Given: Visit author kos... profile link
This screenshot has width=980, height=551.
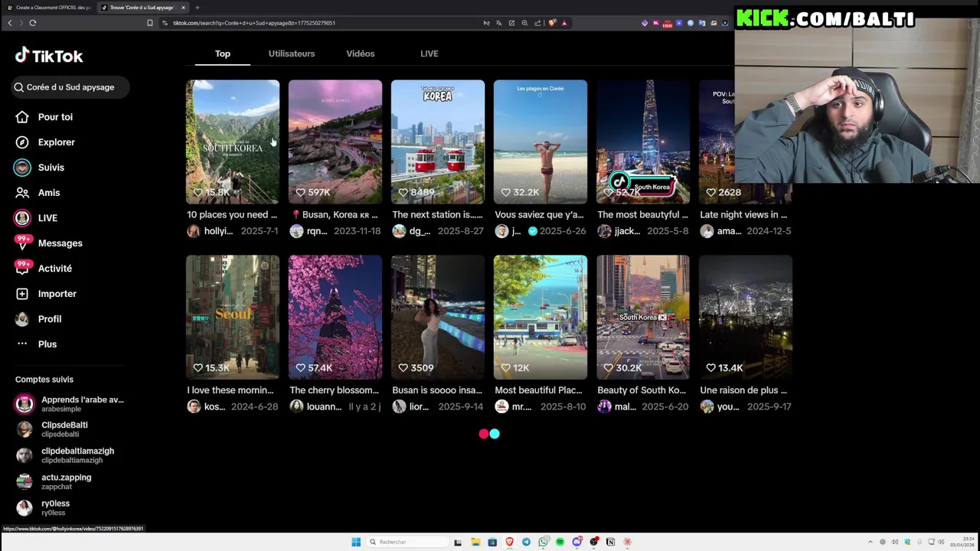Looking at the screenshot, I should (x=206, y=406).
